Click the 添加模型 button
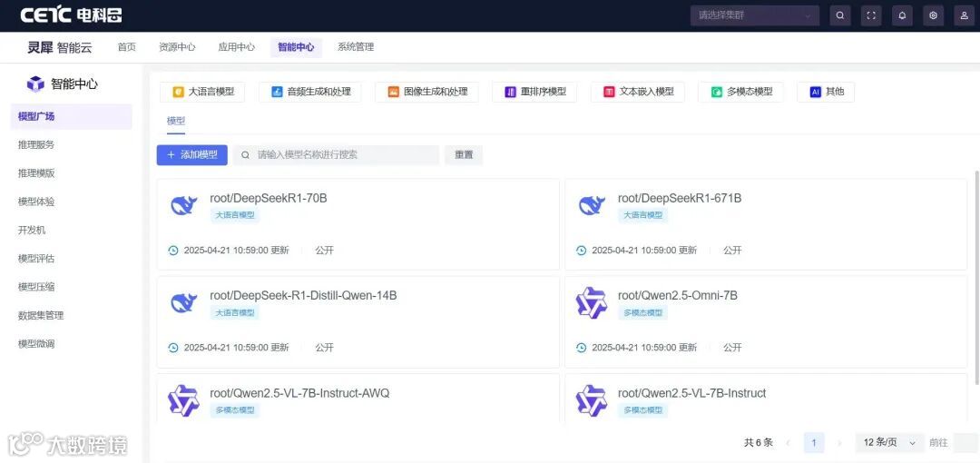Viewport: 980px width, 463px height. tap(191, 154)
